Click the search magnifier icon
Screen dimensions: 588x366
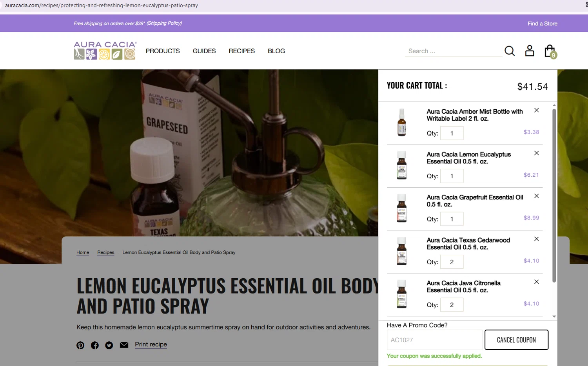(x=510, y=51)
